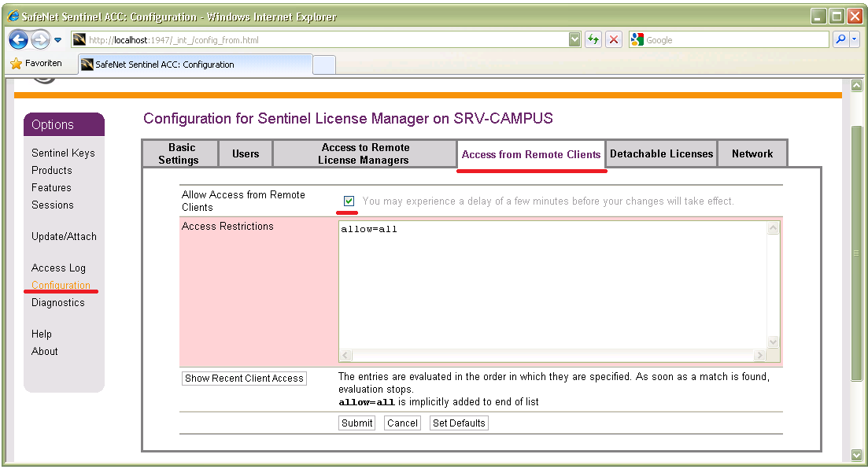868x469 pixels.
Task: Click the browser Forward arrow button
Action: click(x=40, y=40)
